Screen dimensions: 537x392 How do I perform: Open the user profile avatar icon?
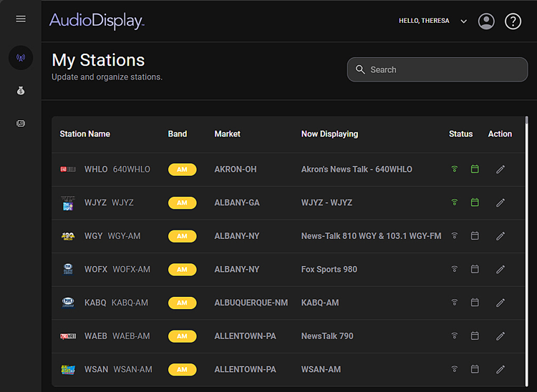486,21
